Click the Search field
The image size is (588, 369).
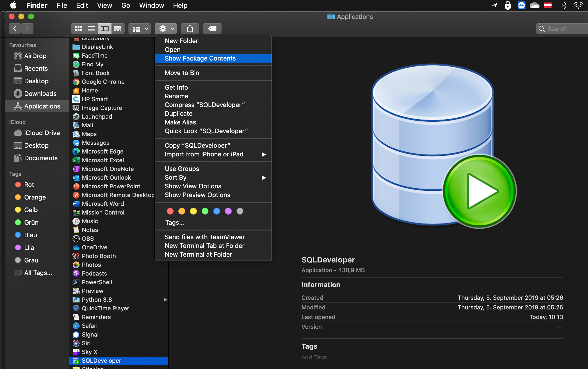[x=562, y=29]
